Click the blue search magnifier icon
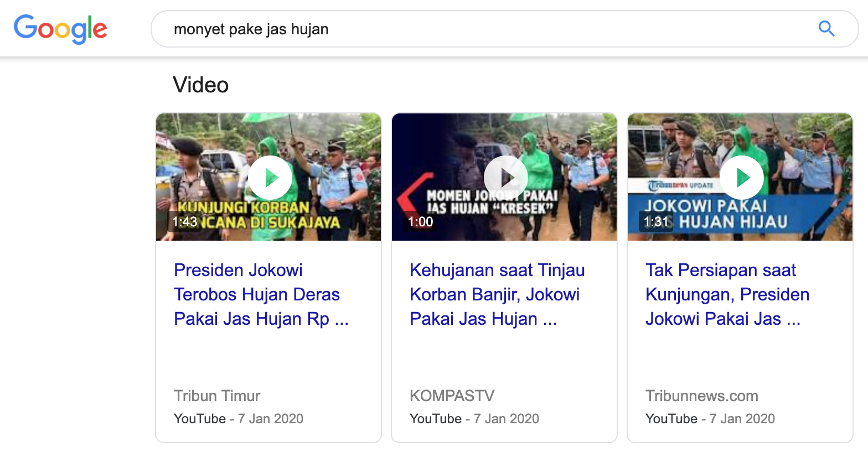This screenshot has width=868, height=457. tap(826, 28)
